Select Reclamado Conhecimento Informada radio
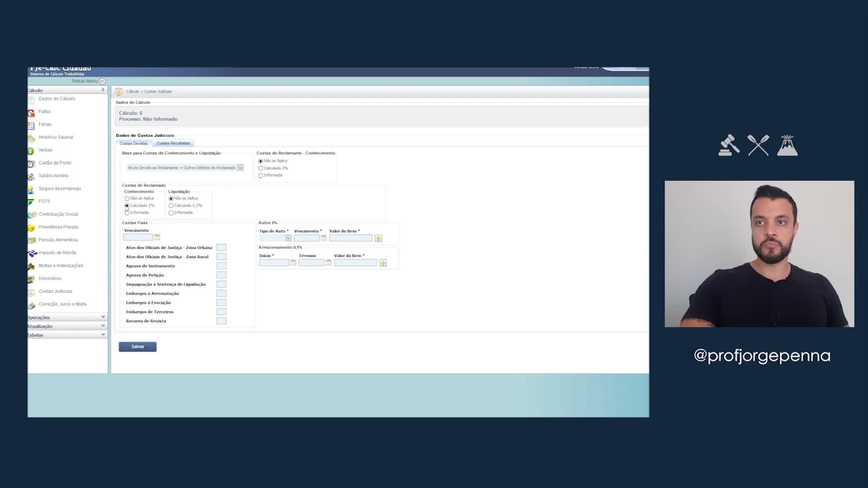868x488 pixels. coord(127,213)
